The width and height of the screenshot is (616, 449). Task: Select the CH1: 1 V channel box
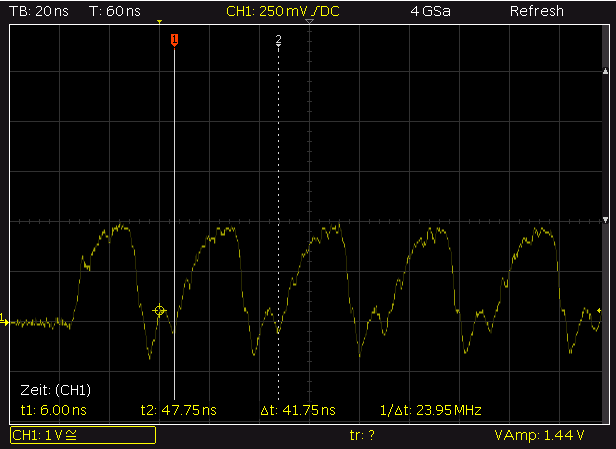[x=83, y=435]
